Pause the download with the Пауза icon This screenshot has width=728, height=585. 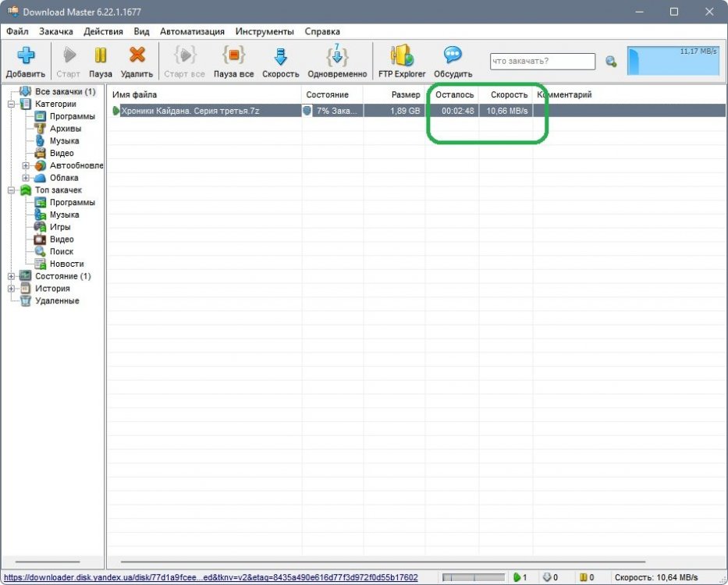click(x=101, y=56)
